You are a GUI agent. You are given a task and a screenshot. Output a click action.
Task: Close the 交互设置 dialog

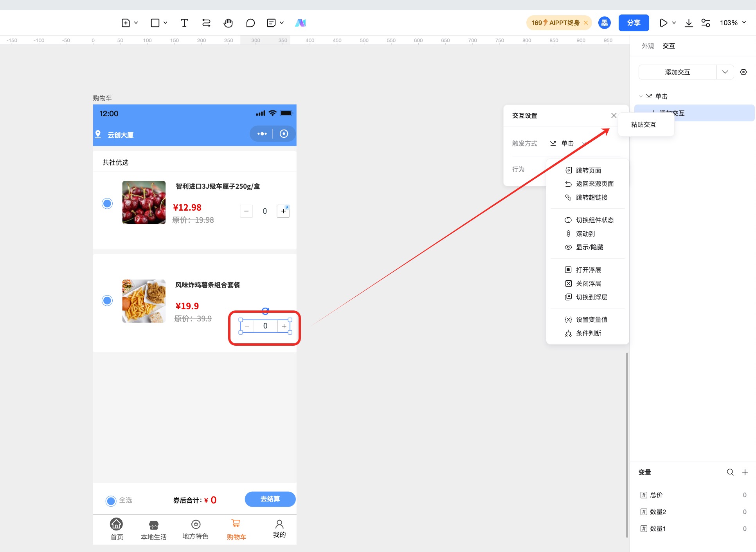[614, 115]
